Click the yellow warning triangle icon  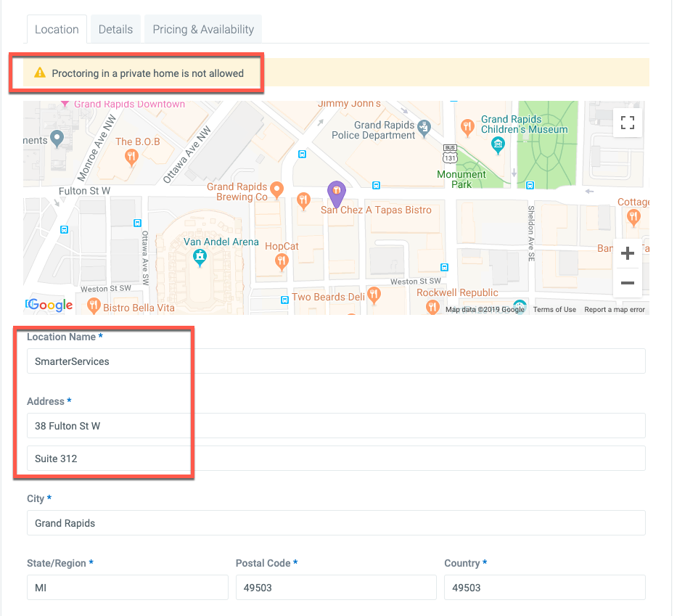point(40,73)
